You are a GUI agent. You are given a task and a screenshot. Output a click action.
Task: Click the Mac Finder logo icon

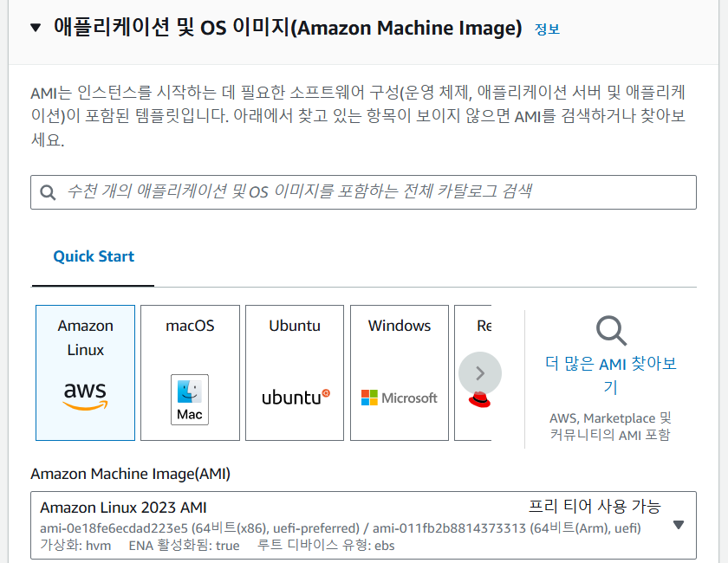coord(190,399)
